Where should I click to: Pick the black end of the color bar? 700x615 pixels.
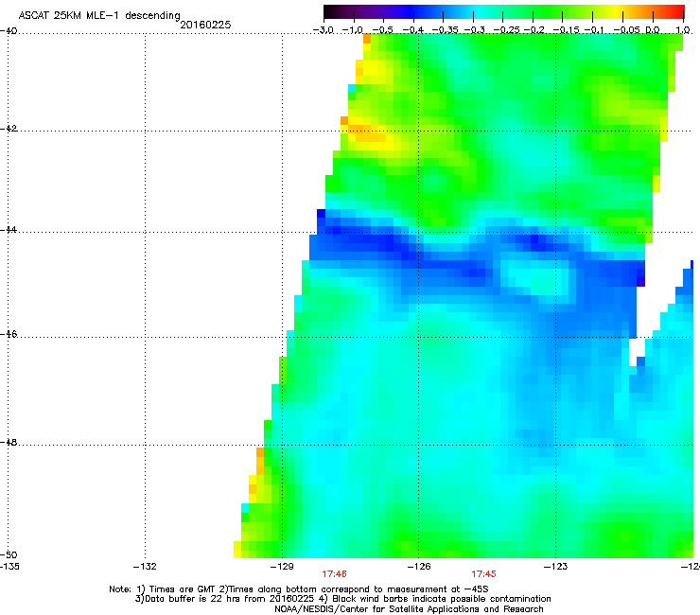(328, 12)
